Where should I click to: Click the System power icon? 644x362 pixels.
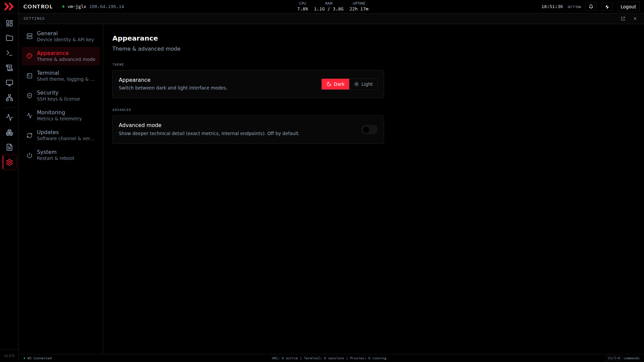point(30,155)
